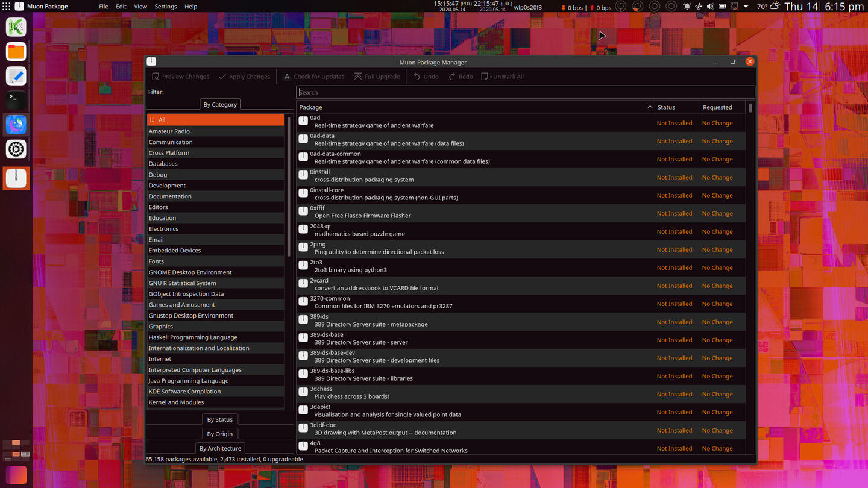Open the Edit menu
Image resolution: width=868 pixels, height=488 pixels.
pos(121,7)
